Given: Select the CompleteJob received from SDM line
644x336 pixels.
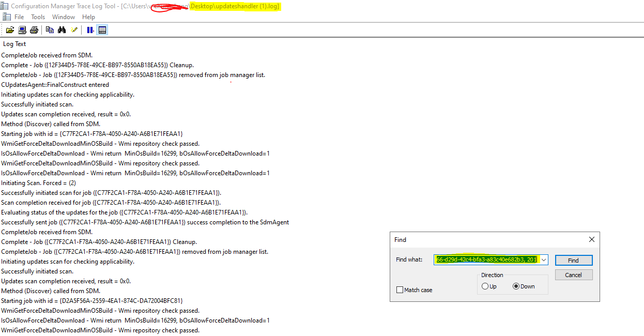Looking at the screenshot, I should pos(47,55).
